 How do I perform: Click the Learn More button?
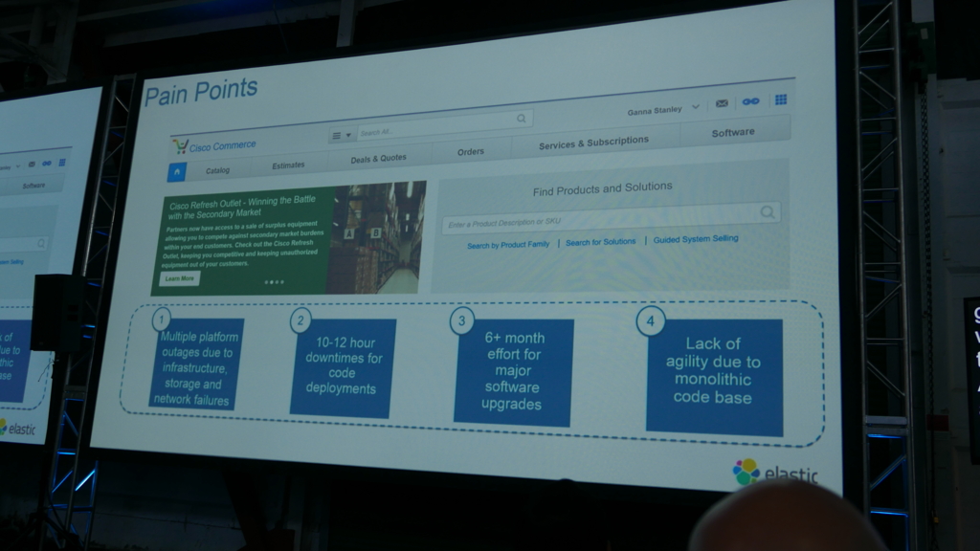coord(179,278)
